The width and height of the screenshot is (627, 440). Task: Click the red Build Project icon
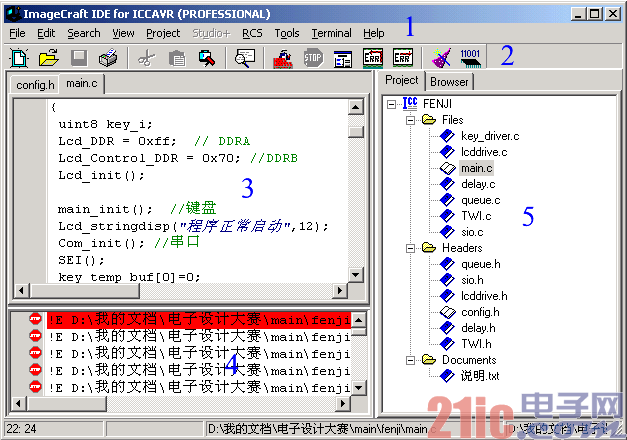tap(285, 58)
